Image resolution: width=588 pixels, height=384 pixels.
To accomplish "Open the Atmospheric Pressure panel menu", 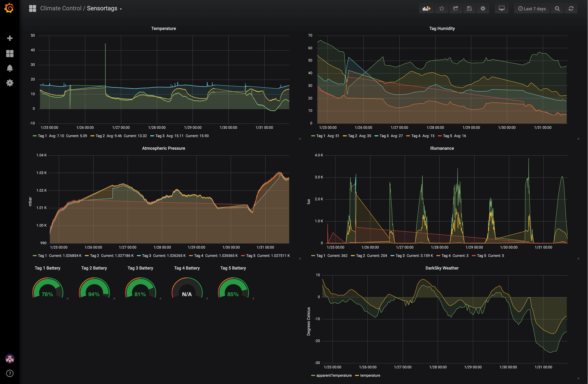I will (163, 148).
